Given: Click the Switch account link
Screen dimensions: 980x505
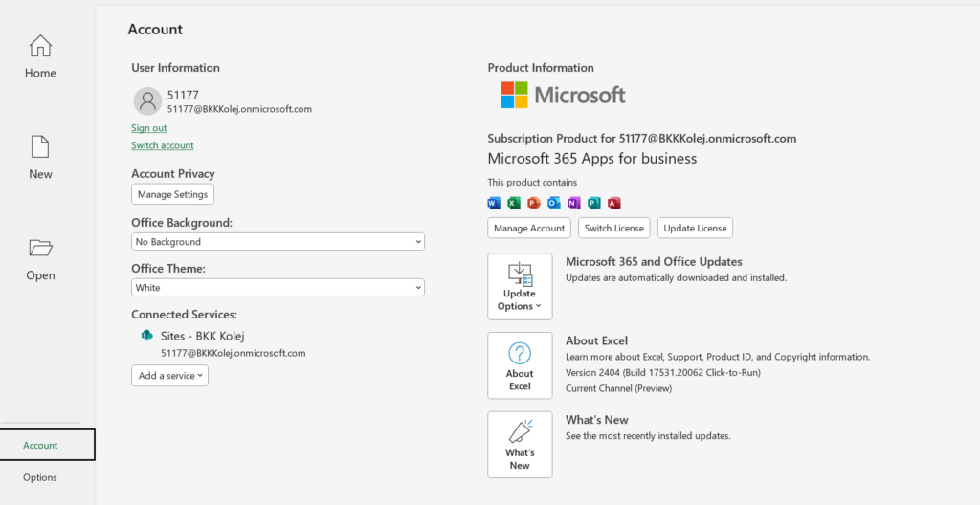Looking at the screenshot, I should point(163,145).
